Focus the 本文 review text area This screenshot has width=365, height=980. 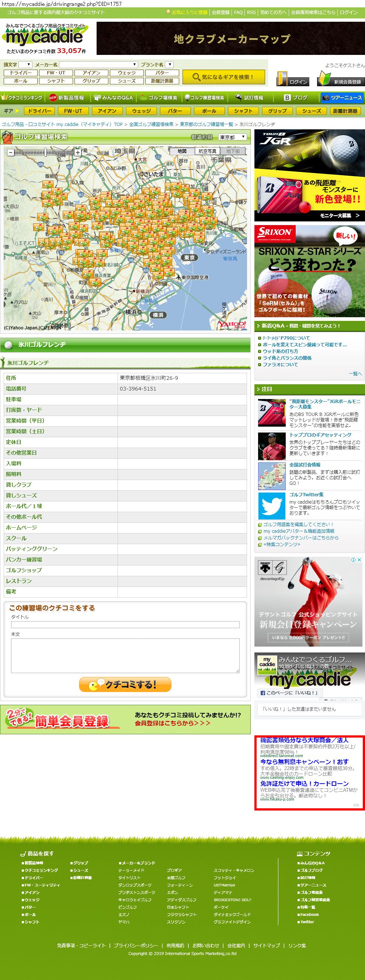point(125,655)
